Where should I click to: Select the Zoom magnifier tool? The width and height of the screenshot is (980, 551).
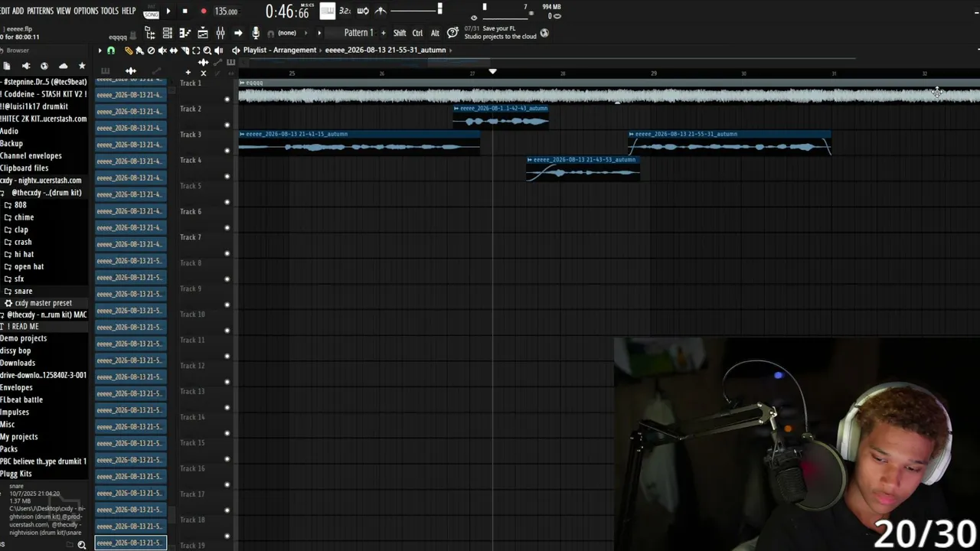(x=207, y=51)
